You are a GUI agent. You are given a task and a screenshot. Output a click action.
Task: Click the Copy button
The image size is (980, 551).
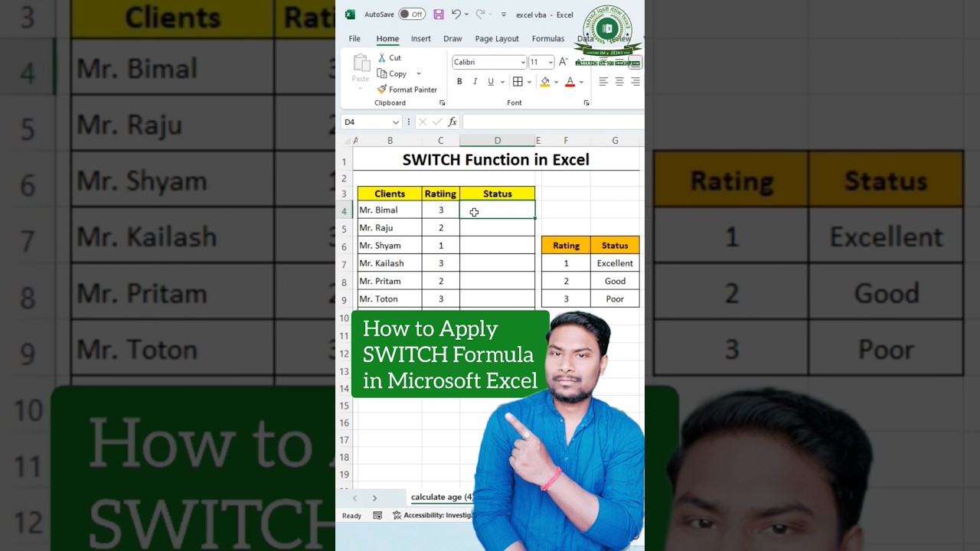pyautogui.click(x=392, y=73)
